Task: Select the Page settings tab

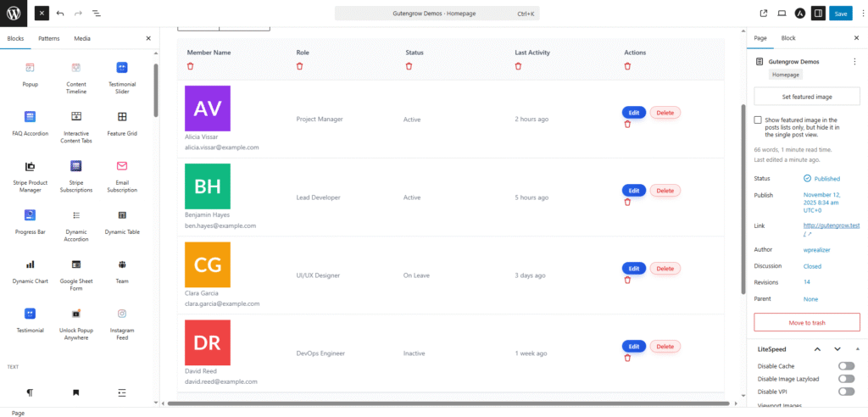Action: (760, 38)
